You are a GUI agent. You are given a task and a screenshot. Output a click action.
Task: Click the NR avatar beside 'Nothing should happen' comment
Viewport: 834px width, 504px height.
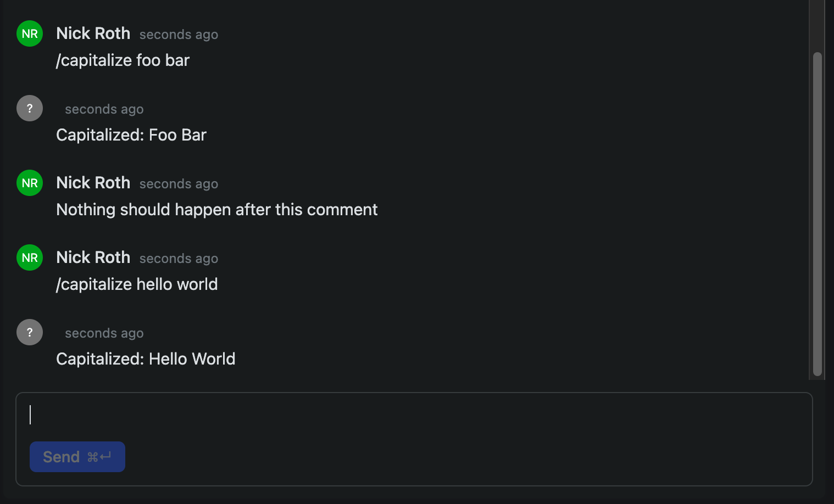point(30,183)
